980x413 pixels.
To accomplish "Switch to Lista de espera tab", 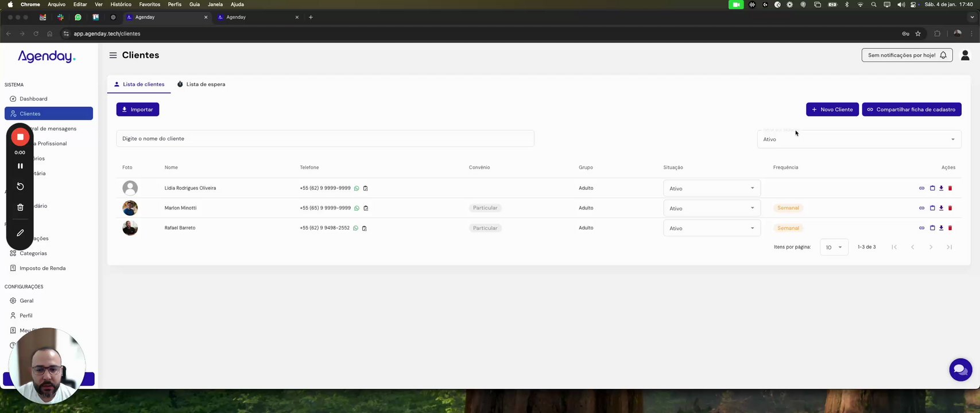I will click(201, 84).
